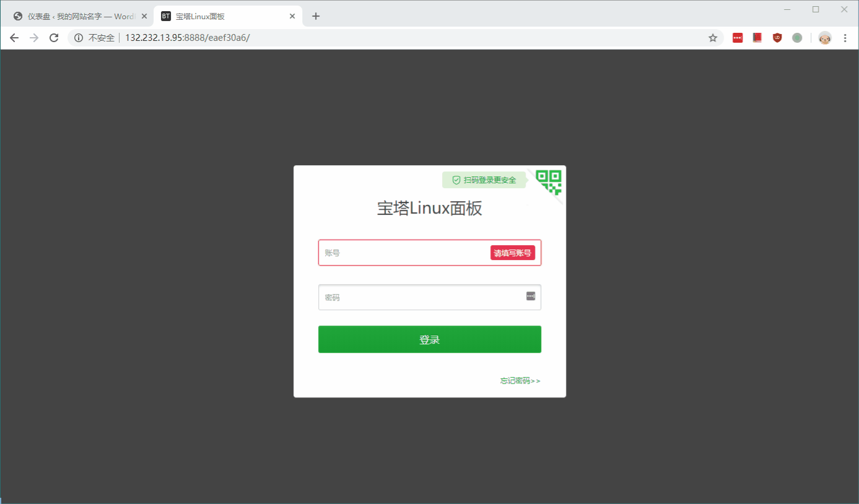The image size is (859, 504).
Task: Click the not-secure site info icon
Action: point(79,38)
